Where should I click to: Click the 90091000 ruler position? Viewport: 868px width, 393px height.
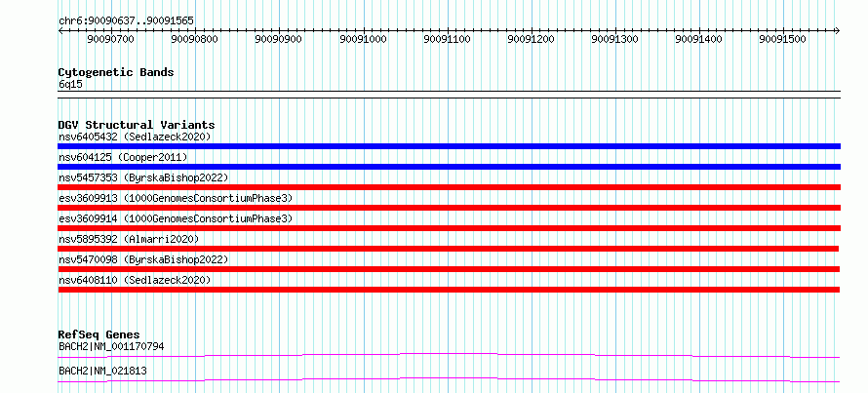click(x=363, y=39)
